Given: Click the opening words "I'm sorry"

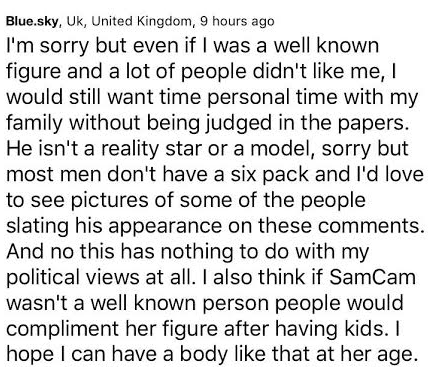Looking at the screenshot, I should pyautogui.click(x=48, y=46).
